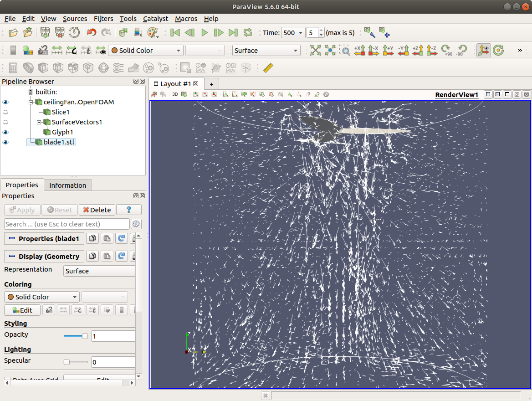Open the toolbar Surface representation dropdown
Image resolution: width=532 pixels, height=401 pixels.
tap(266, 50)
